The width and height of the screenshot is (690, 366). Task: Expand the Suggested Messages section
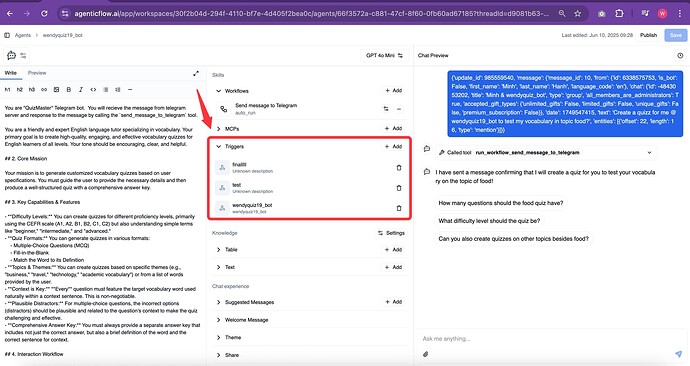[x=218, y=302]
